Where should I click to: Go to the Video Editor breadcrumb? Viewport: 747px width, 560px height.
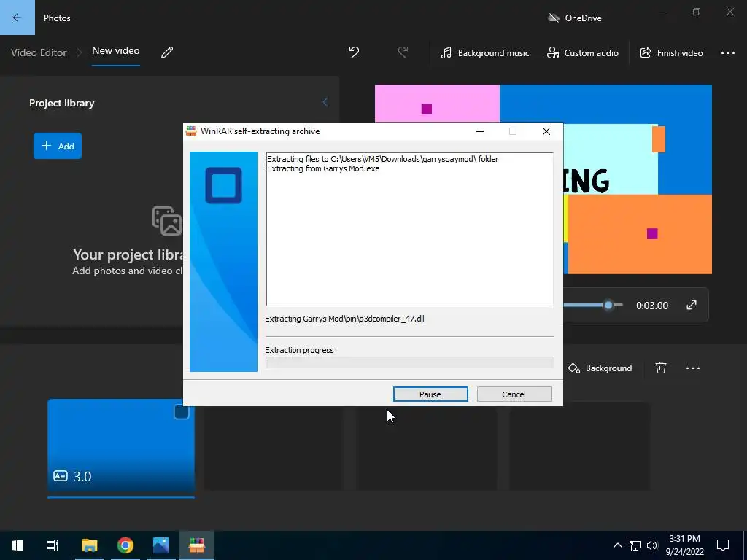tap(39, 52)
